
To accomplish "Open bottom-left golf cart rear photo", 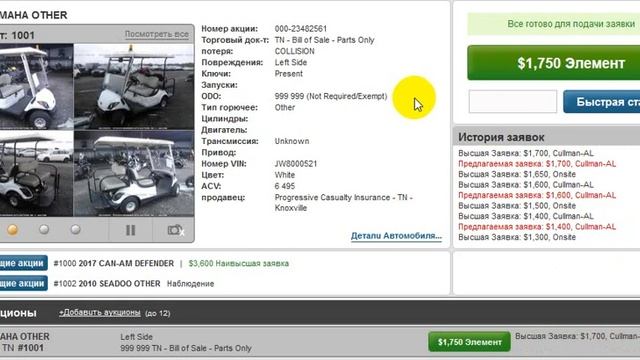I will [x=36, y=173].
